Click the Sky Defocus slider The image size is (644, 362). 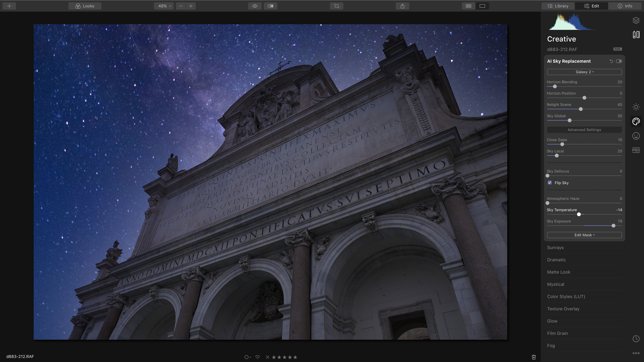(584, 176)
